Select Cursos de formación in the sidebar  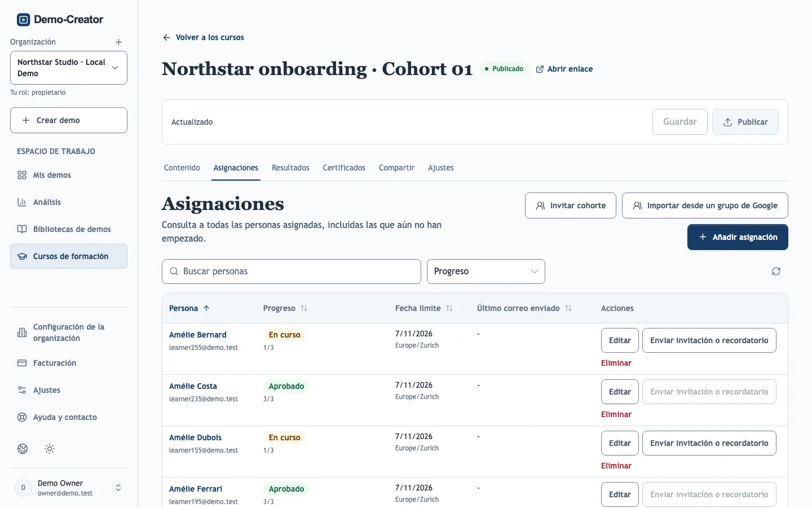(x=69, y=256)
